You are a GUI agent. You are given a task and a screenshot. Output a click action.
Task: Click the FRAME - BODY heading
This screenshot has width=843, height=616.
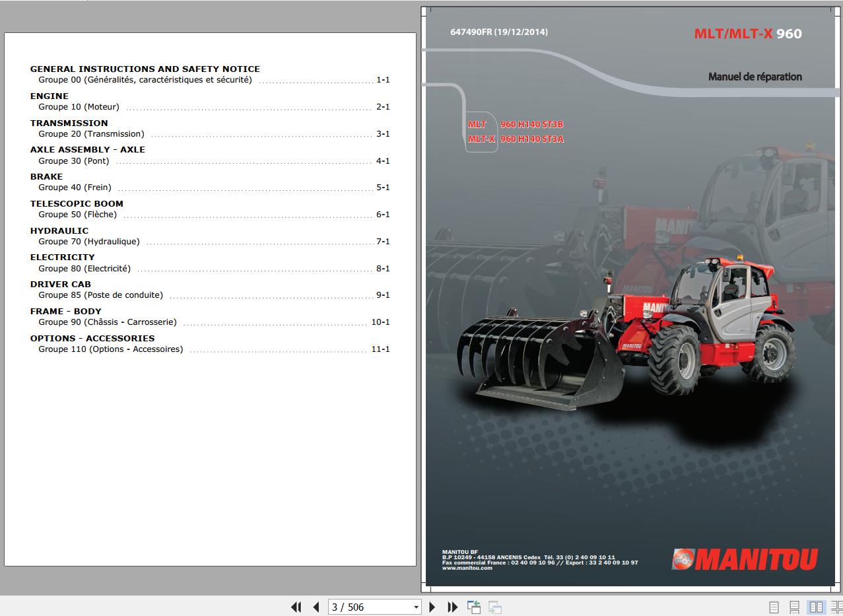66,311
